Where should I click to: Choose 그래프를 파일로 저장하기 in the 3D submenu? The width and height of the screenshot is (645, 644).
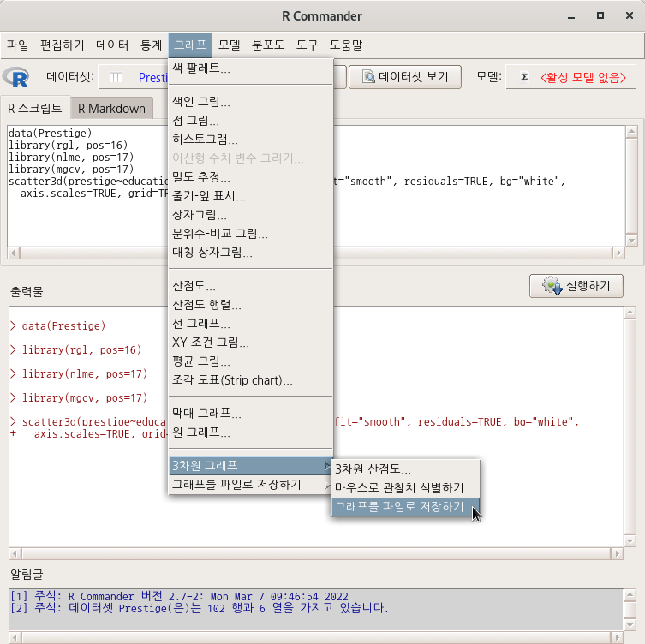406,507
